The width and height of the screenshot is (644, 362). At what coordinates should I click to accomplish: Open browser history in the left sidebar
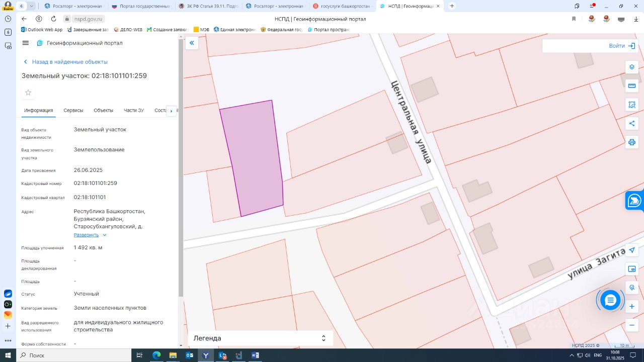tap(8, 19)
